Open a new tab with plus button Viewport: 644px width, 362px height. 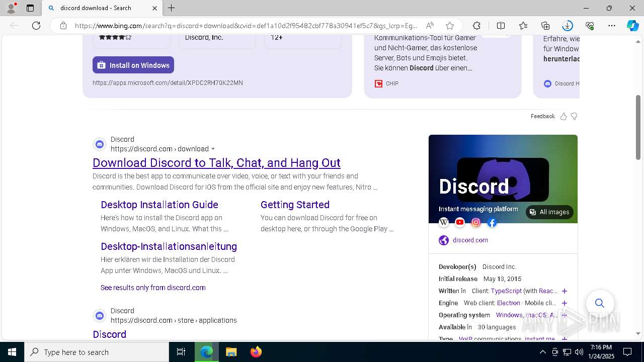click(172, 8)
